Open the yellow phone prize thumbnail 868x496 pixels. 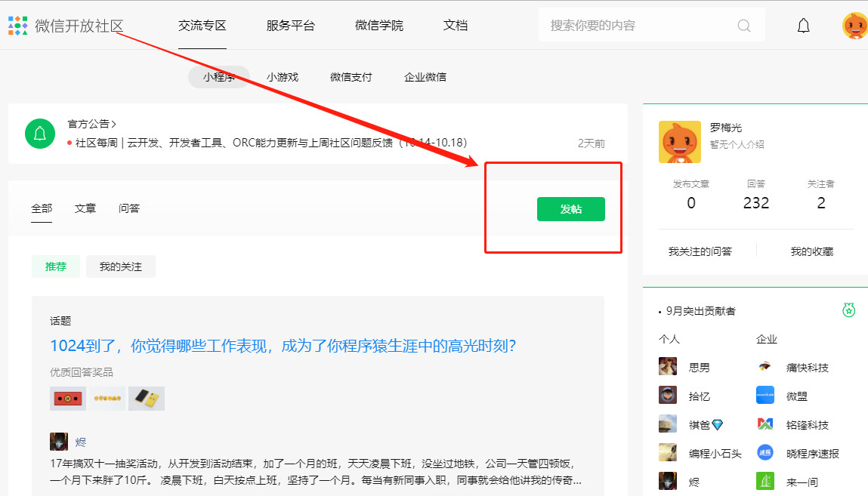click(146, 398)
